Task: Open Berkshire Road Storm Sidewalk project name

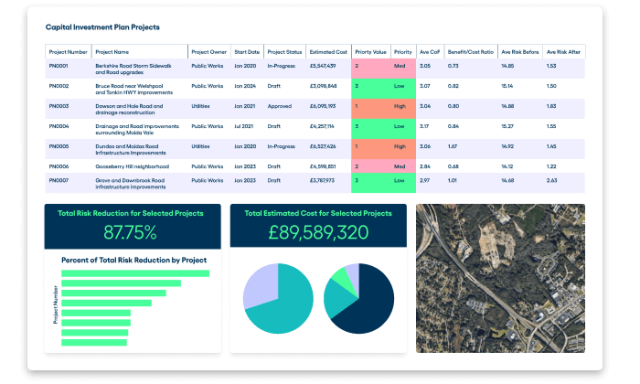Action: [x=133, y=69]
